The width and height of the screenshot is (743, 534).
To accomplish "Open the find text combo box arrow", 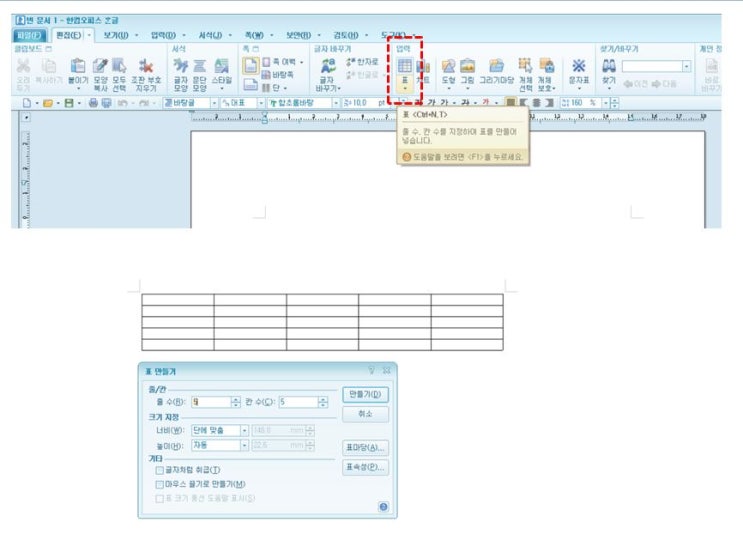I will click(x=686, y=66).
